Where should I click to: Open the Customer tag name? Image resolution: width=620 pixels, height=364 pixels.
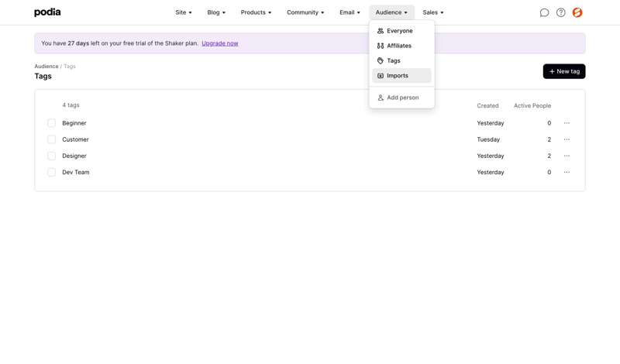point(75,139)
